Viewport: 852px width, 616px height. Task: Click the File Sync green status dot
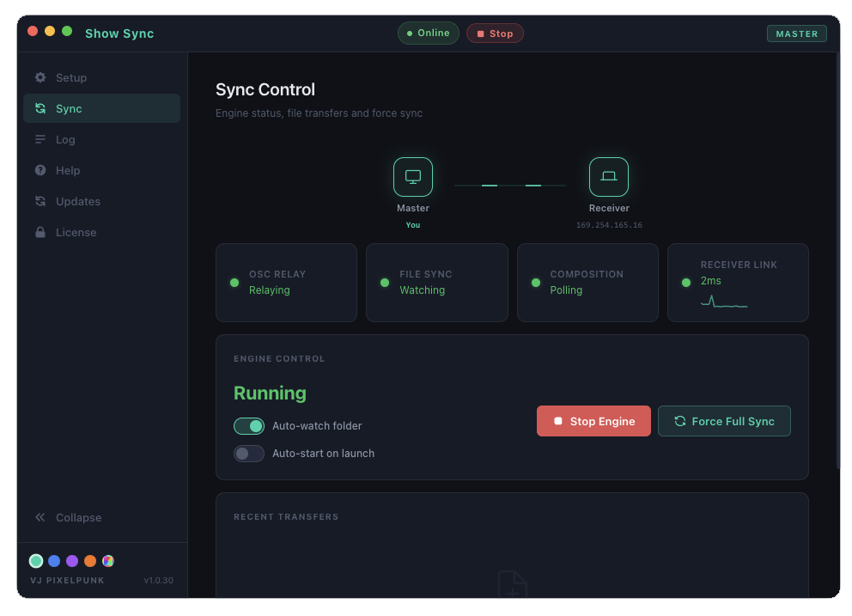(385, 282)
